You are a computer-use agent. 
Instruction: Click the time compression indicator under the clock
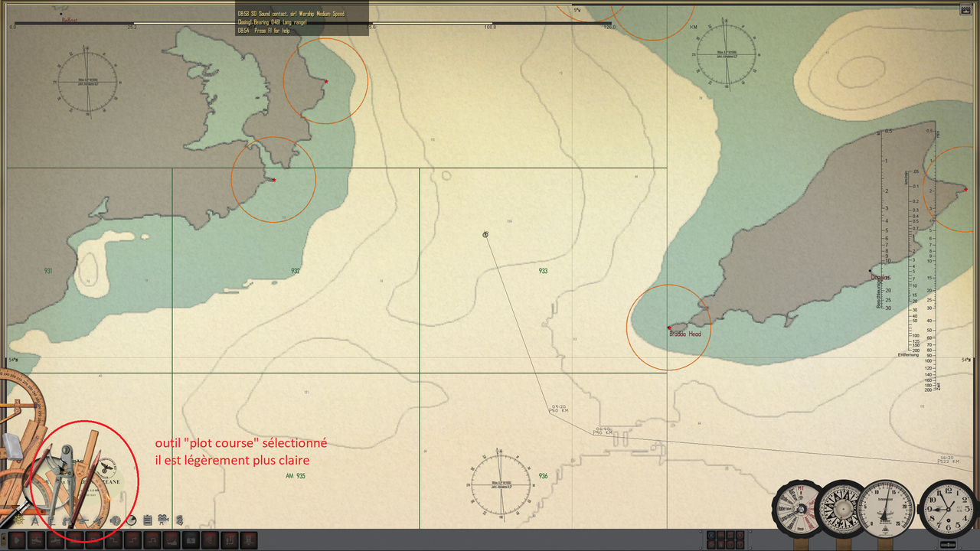pos(948,544)
